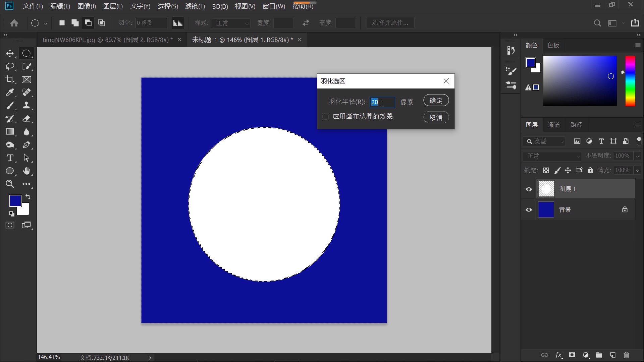The image size is (644, 362).
Task: Select the Eyedropper tool
Action: click(10, 93)
